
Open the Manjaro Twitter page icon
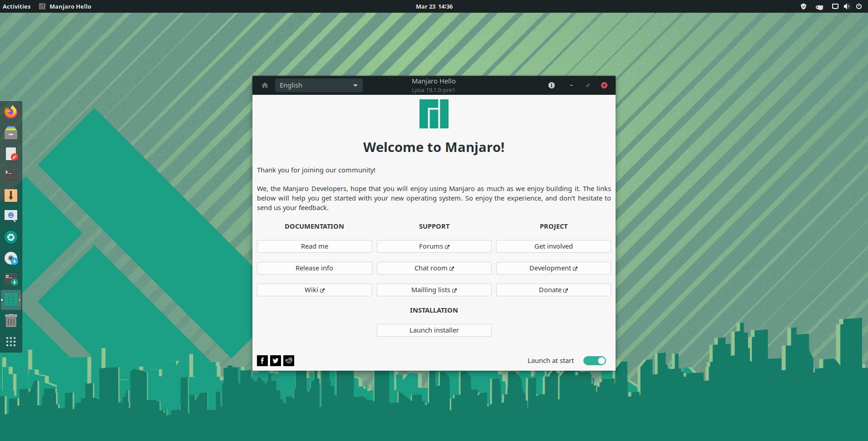click(276, 361)
